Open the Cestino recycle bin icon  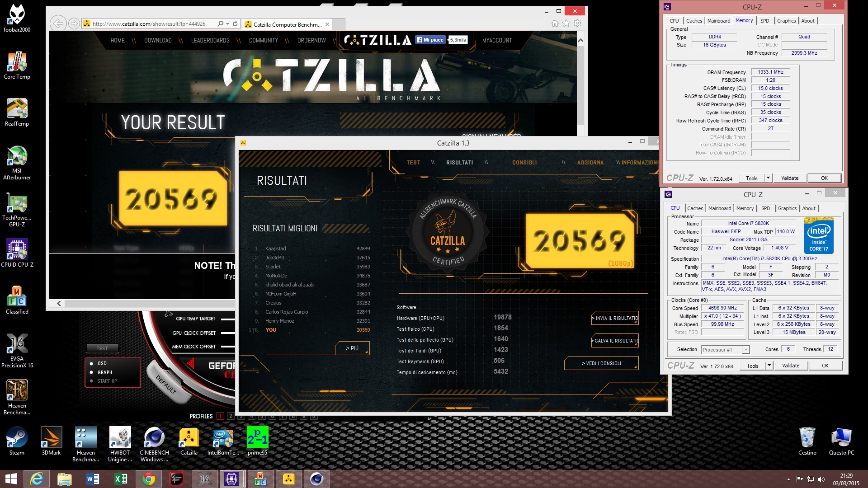click(807, 441)
